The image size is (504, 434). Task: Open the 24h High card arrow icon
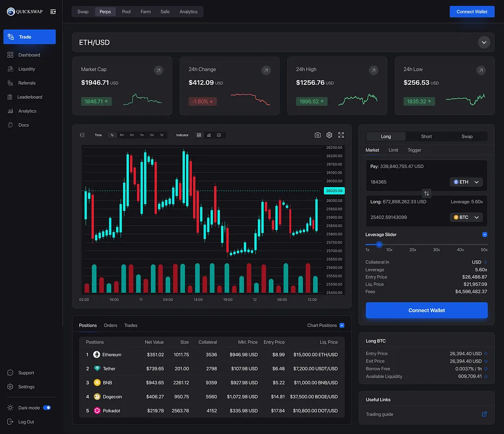(374, 70)
